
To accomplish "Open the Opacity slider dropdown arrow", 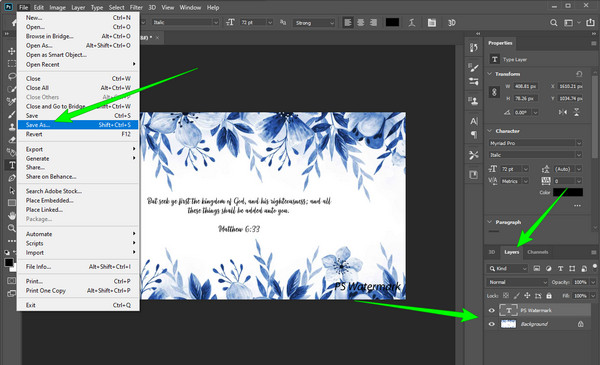I will tap(593, 282).
